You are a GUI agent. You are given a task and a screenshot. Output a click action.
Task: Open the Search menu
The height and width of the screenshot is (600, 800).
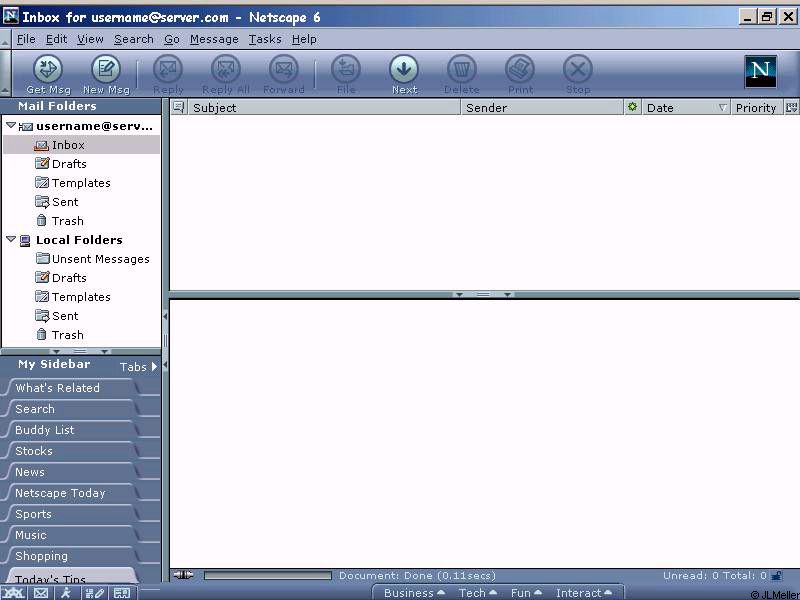[x=134, y=39]
